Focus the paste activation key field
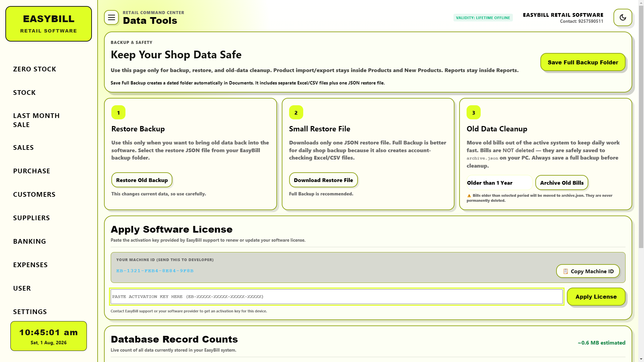The width and height of the screenshot is (644, 362). pyautogui.click(x=336, y=297)
